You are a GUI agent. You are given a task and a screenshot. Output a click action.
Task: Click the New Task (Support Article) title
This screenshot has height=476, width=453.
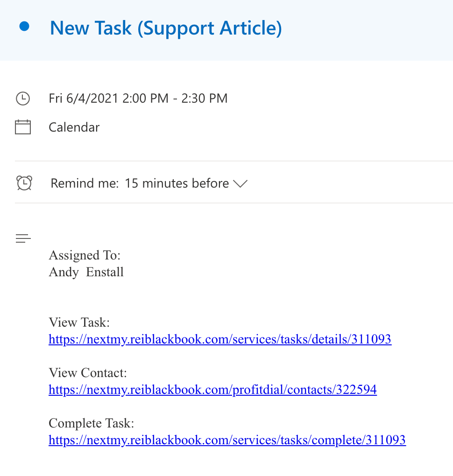click(166, 28)
